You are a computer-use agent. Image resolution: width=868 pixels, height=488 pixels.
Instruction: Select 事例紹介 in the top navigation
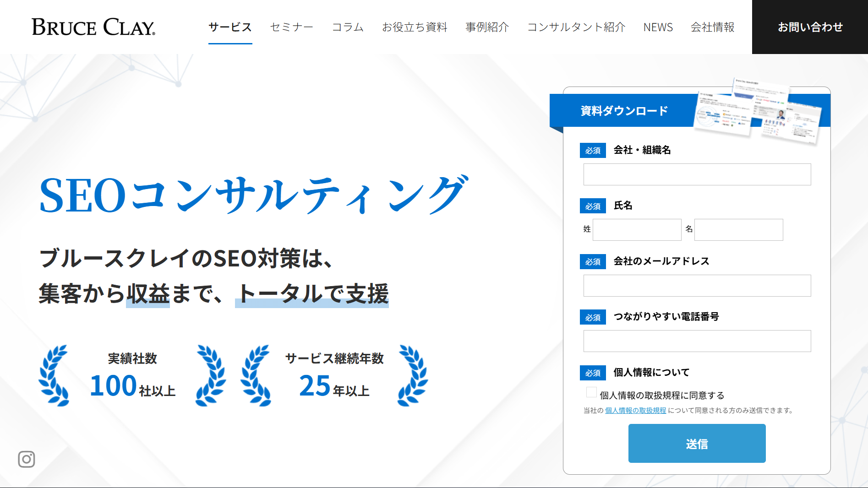pos(487,27)
